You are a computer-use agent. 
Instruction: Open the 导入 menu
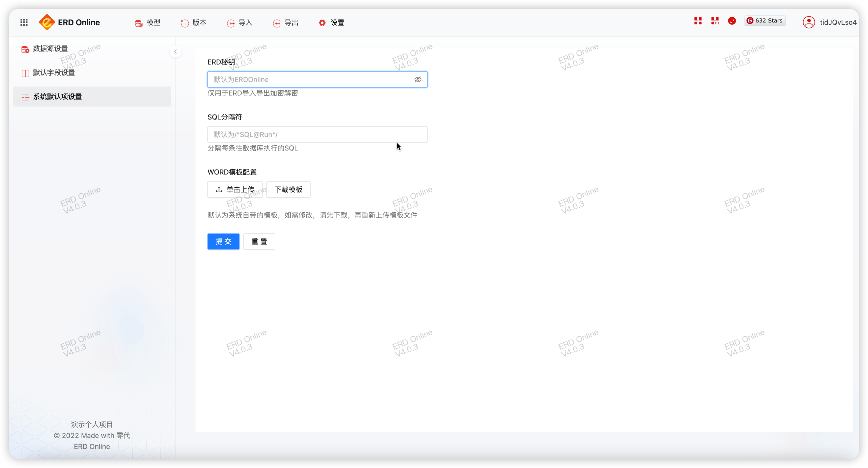(x=239, y=22)
